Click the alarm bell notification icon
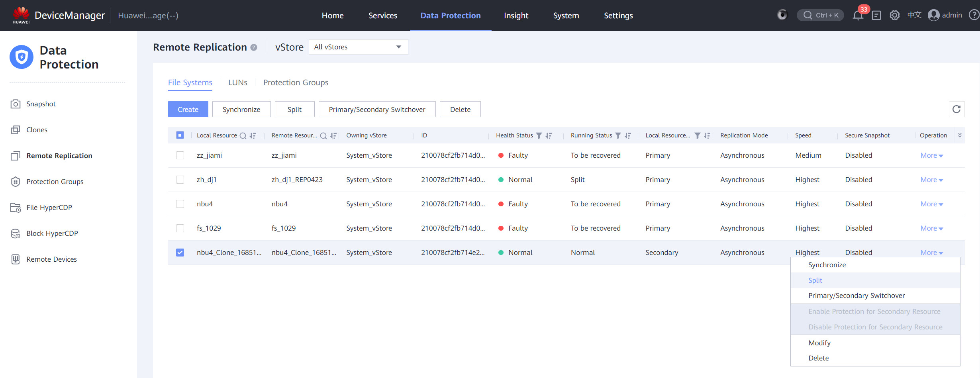This screenshot has height=378, width=980. click(x=858, y=16)
